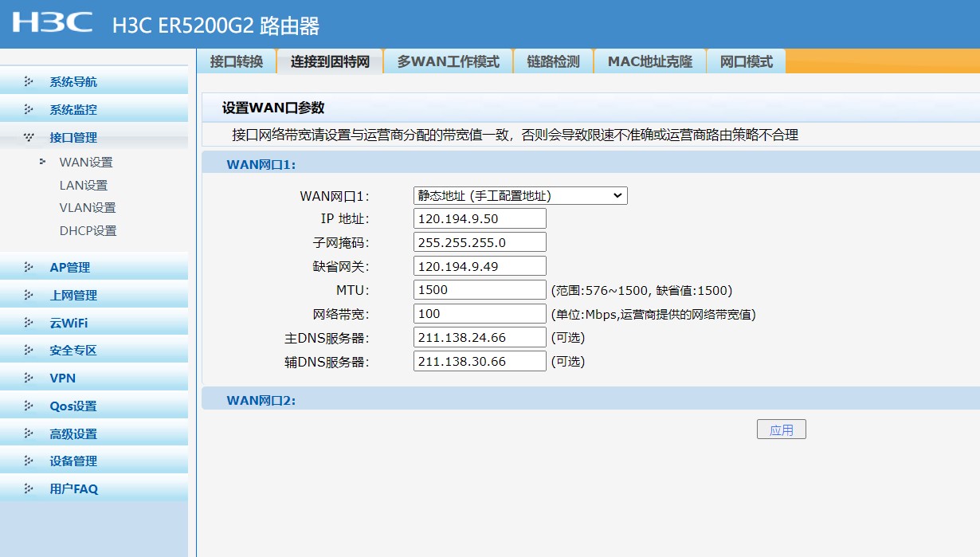Expand the AP管理 menu section
This screenshot has width=980, height=557.
point(94,268)
